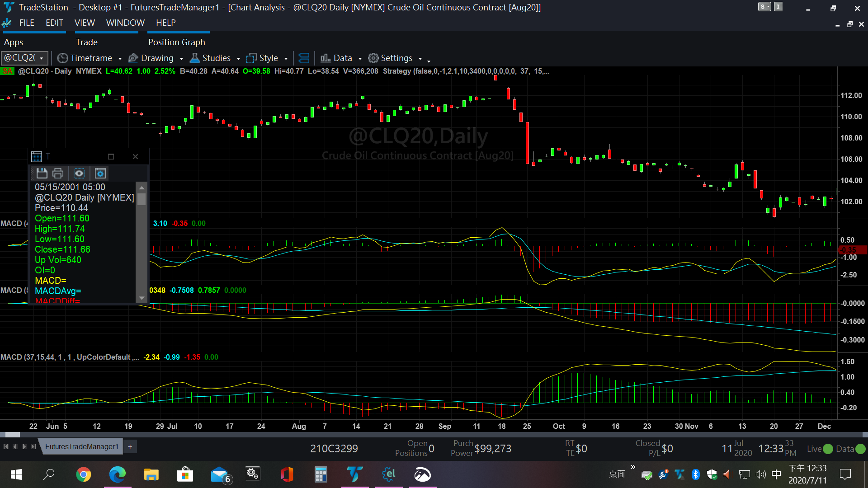Maximize the data tip window
The height and width of the screenshot is (488, 868).
(x=111, y=156)
